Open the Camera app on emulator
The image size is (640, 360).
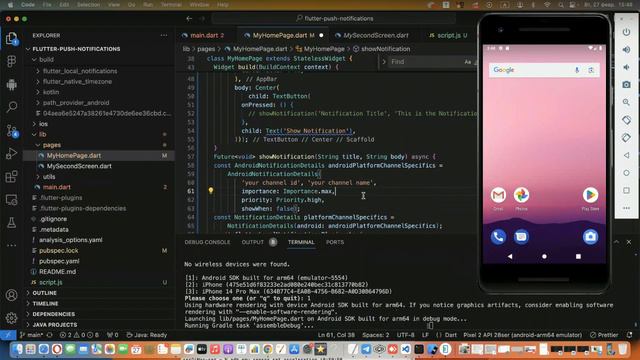[x=590, y=237]
